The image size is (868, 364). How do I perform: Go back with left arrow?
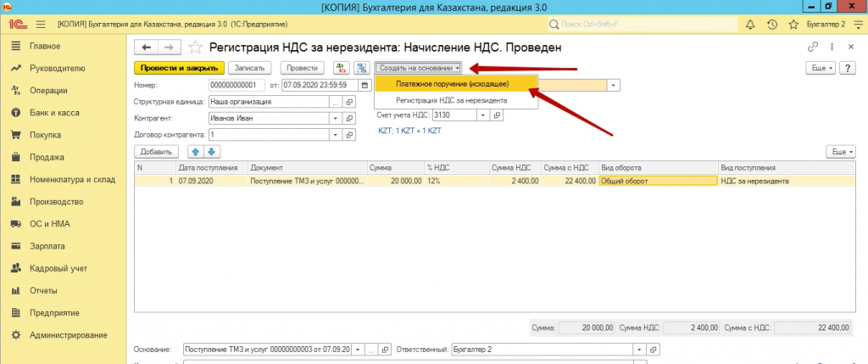146,48
